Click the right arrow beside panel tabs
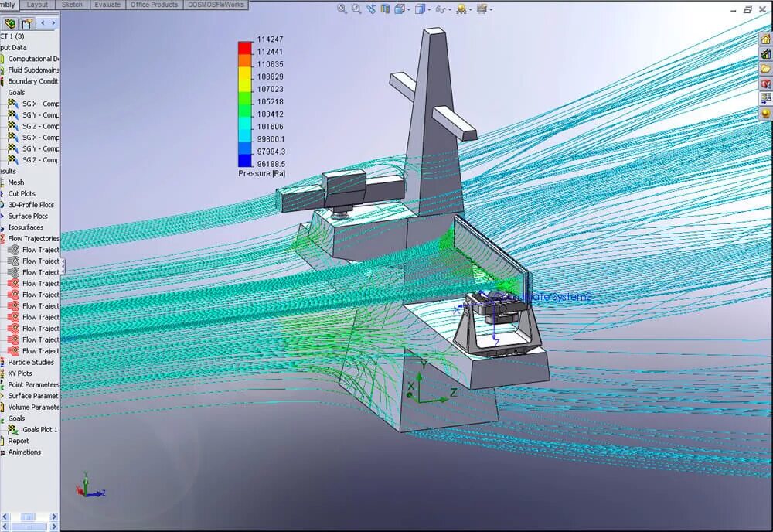The image size is (773, 532). 53,22
